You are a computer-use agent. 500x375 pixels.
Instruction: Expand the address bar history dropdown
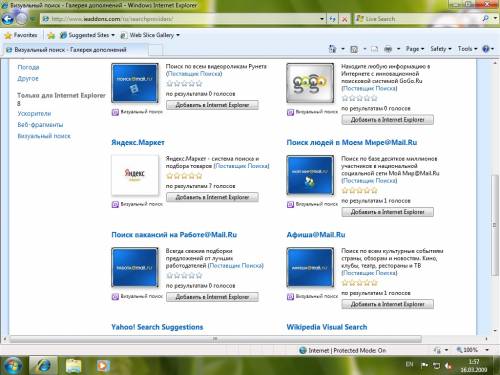click(x=322, y=19)
